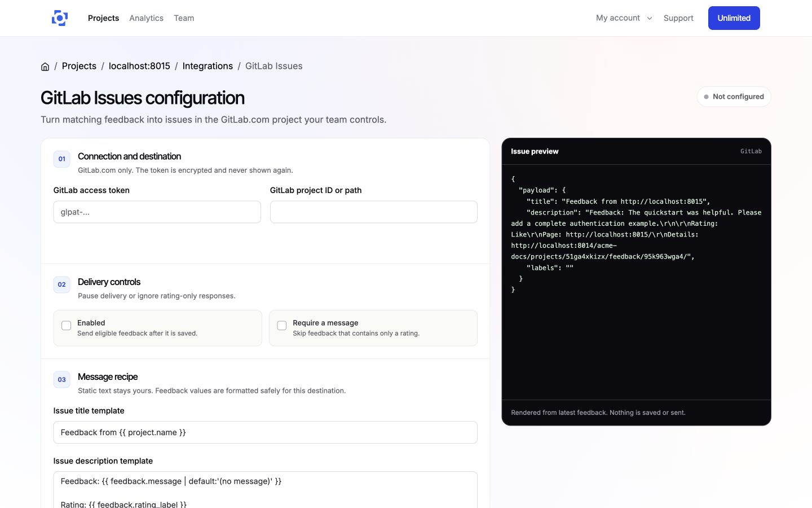
Task: Click the Not configured status badge
Action: click(x=734, y=97)
